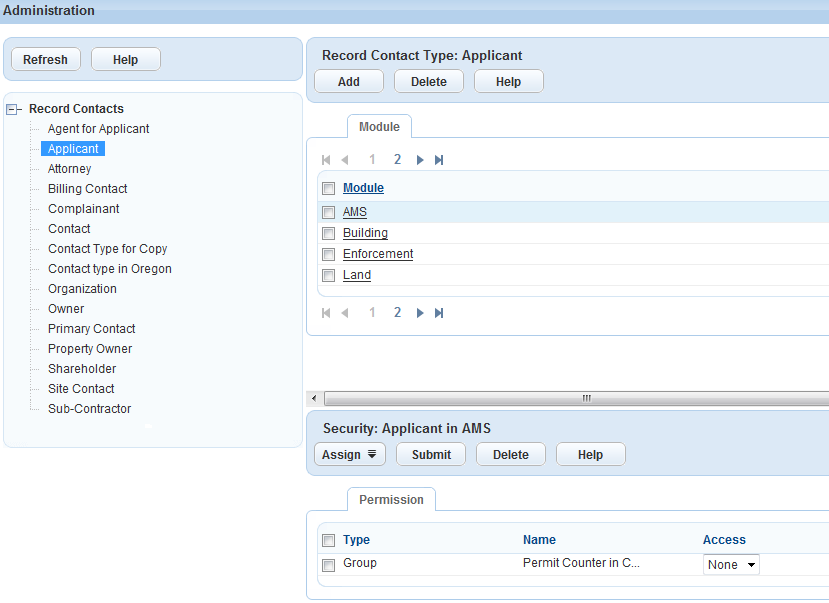Switch to the Module tab
The image size is (829, 603).
(x=379, y=127)
